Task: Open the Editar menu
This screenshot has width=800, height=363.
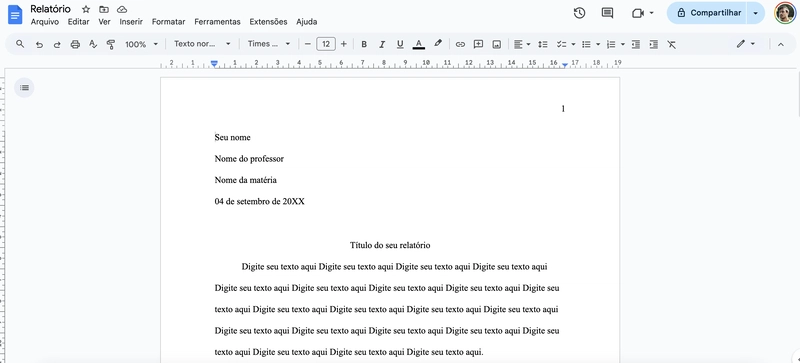Action: 79,22
